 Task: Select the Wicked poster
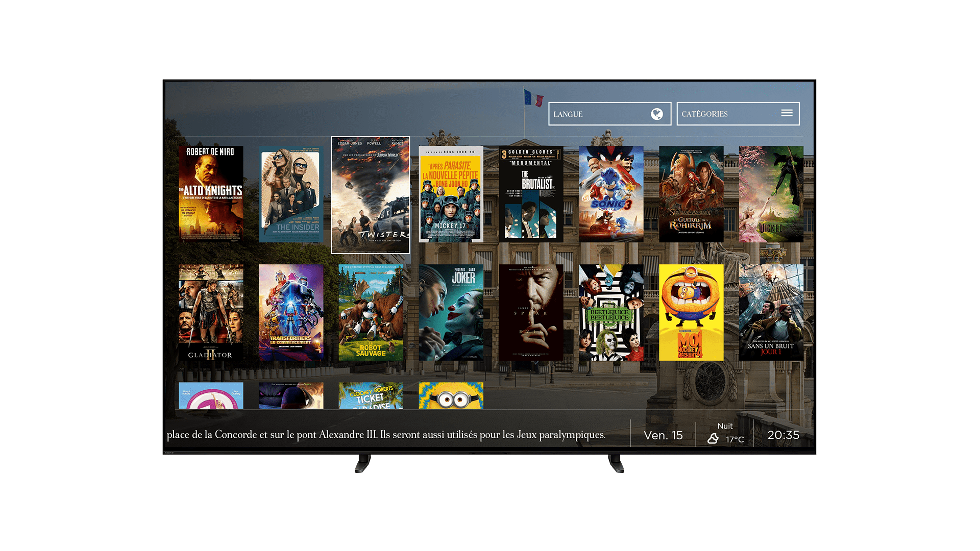[771, 194]
